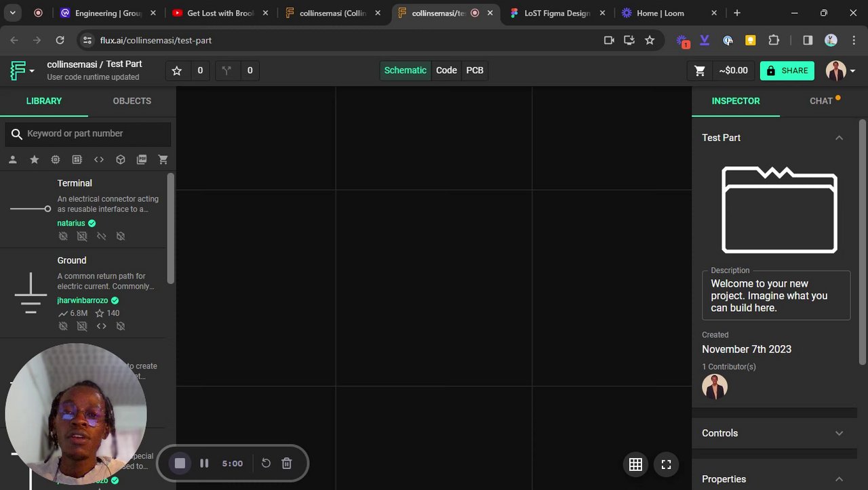Filter library by PDF datasheet icon
This screenshot has height=490, width=868.
click(142, 159)
